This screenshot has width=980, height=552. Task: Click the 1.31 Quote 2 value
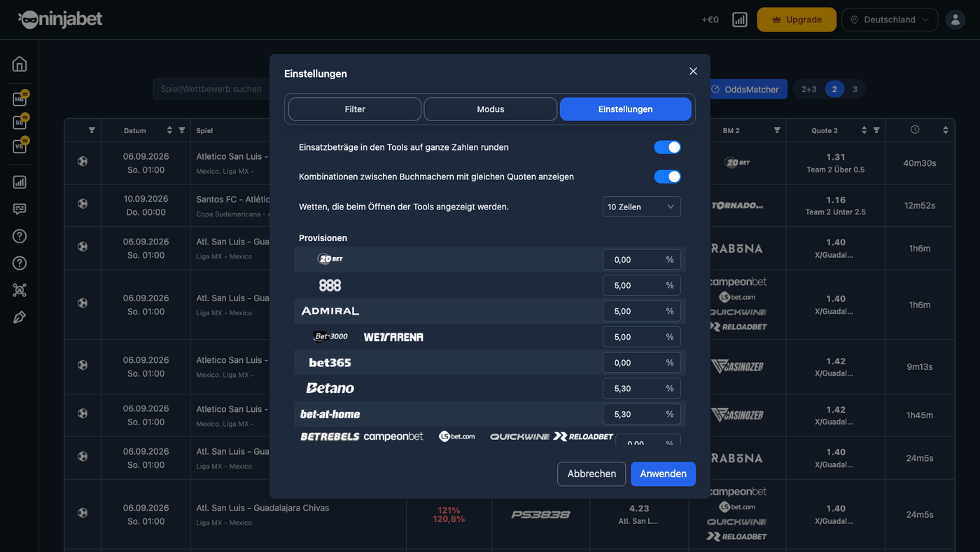(x=836, y=157)
